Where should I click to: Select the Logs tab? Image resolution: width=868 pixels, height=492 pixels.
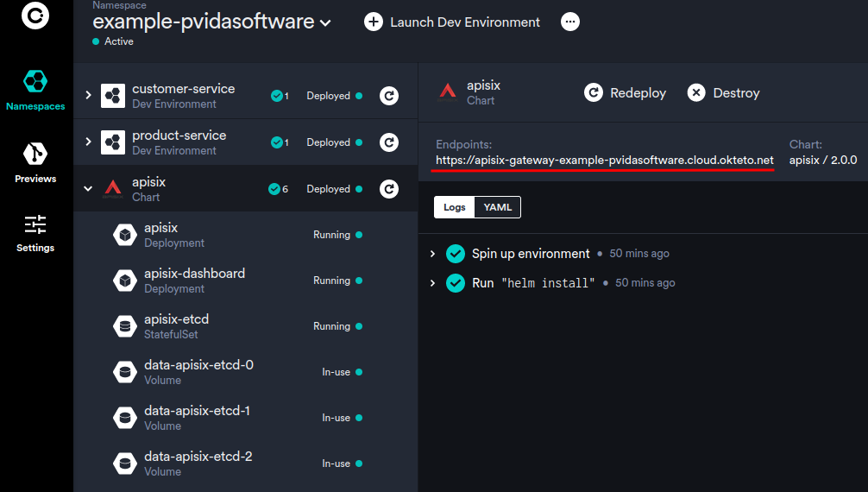[x=455, y=207]
